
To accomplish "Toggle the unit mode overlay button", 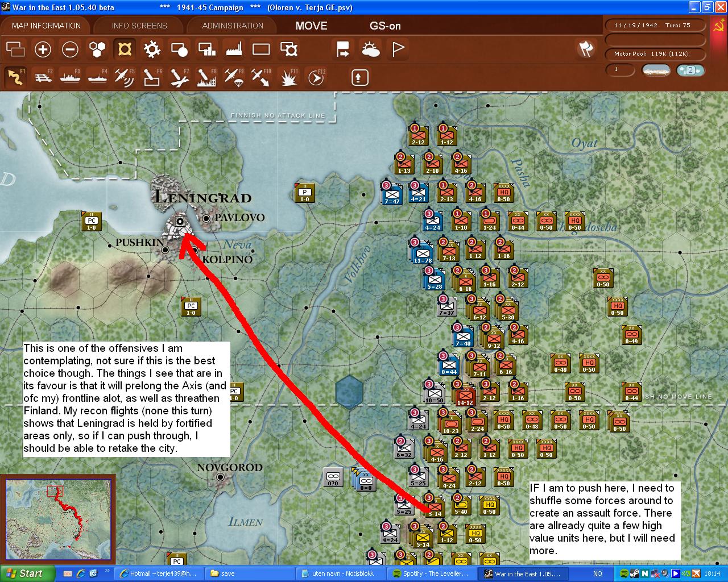I will click(x=125, y=49).
